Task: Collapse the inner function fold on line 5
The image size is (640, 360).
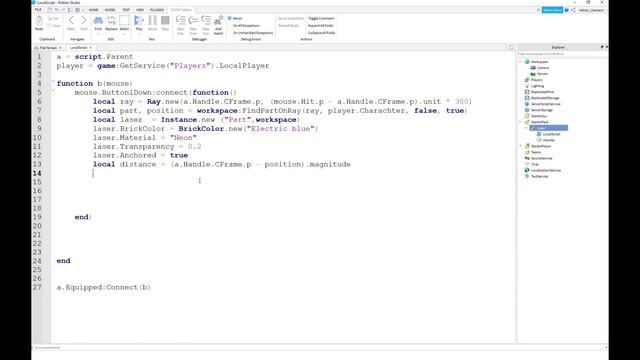Action: point(53,90)
